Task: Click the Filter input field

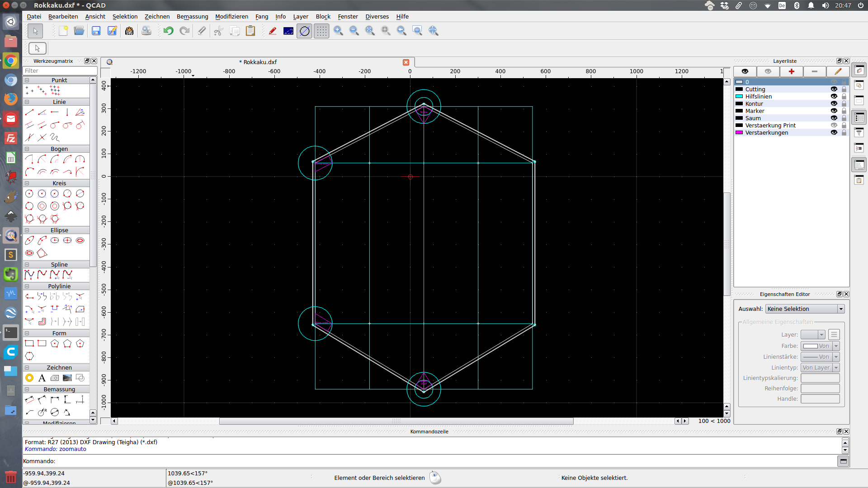Action: coord(60,71)
